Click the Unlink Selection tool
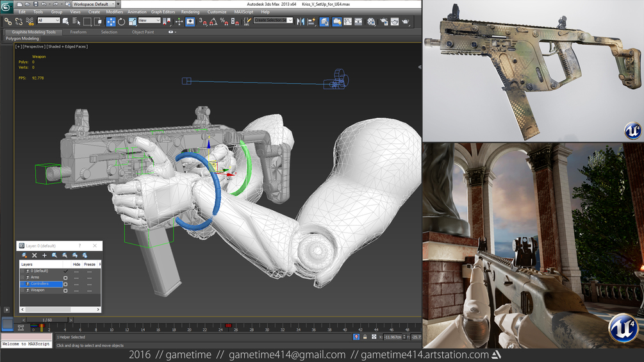Viewport: 644px width, 362px height. 19,21
